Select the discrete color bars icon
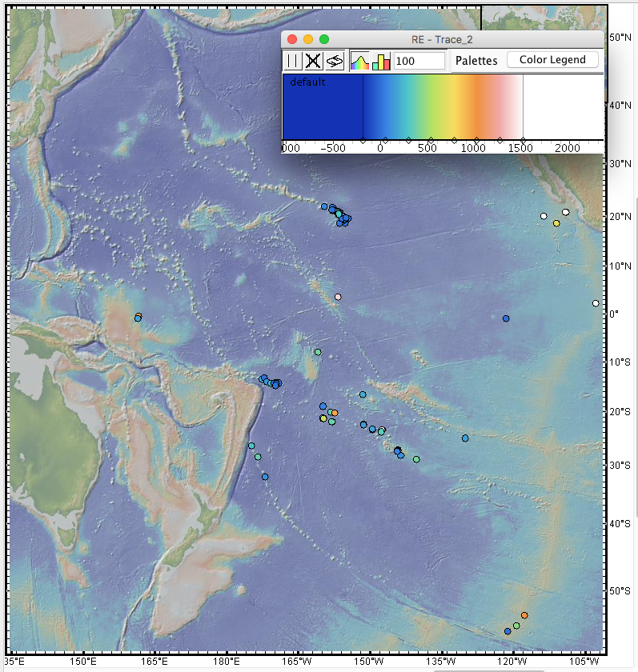The height and width of the screenshot is (672, 638). click(x=380, y=60)
